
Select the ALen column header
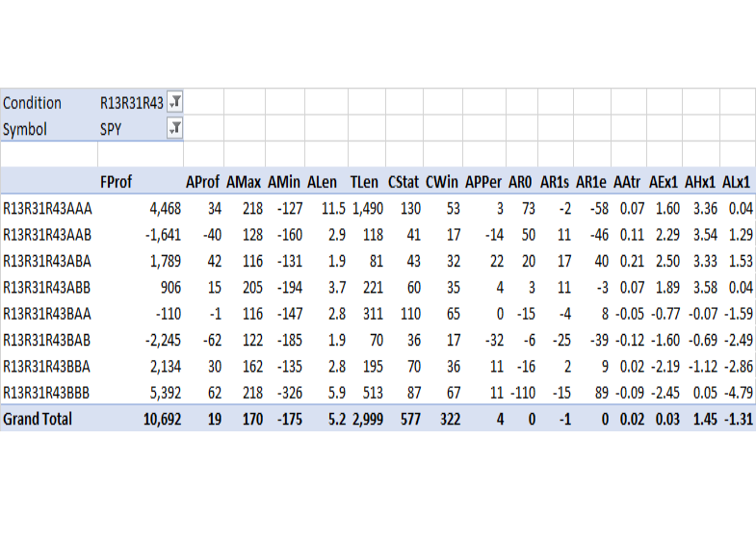point(322,182)
